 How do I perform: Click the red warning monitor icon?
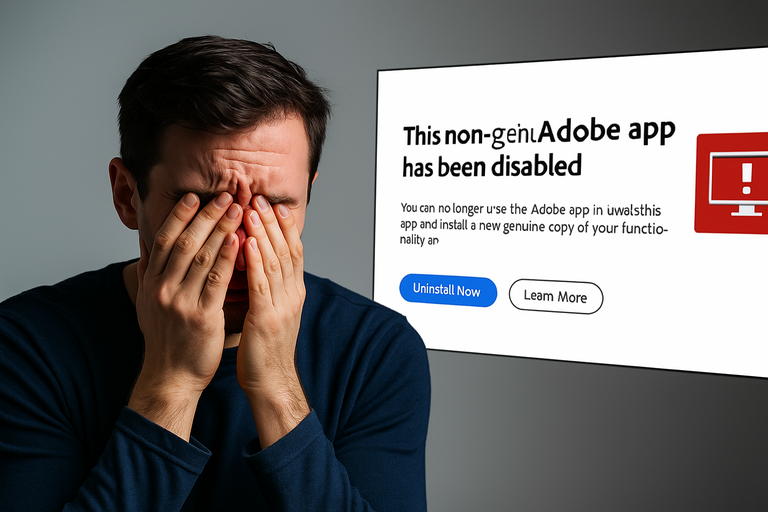(731, 183)
